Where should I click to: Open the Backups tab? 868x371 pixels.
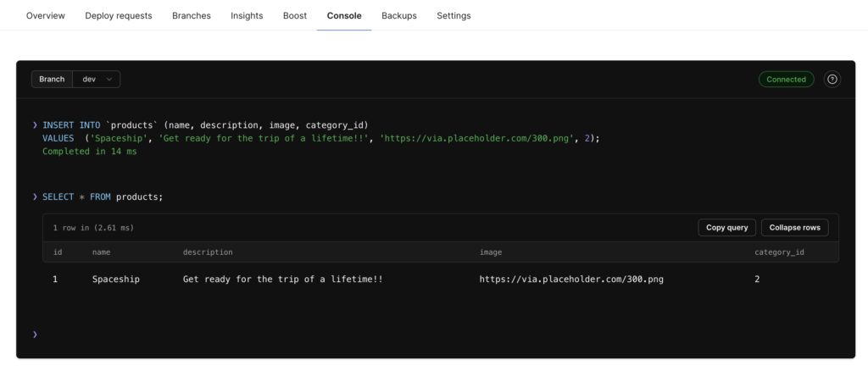tap(399, 15)
